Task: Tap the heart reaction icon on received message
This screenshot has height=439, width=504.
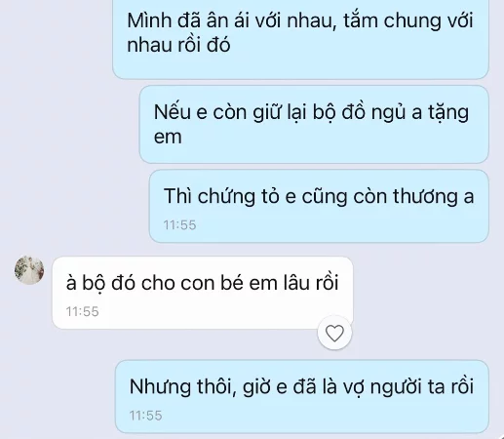Action: (334, 334)
